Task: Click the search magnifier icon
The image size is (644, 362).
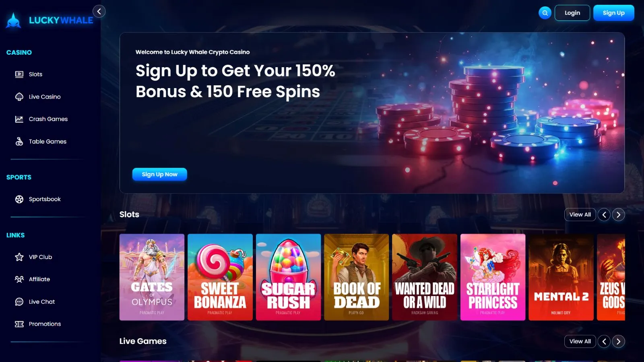Action: tap(545, 13)
